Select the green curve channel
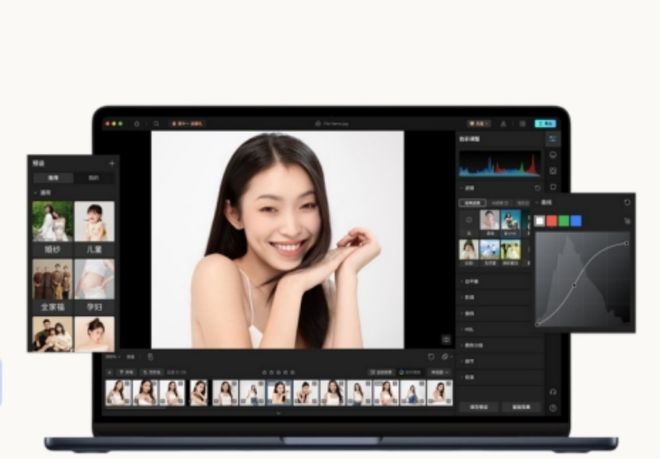660x459 pixels. point(565,220)
